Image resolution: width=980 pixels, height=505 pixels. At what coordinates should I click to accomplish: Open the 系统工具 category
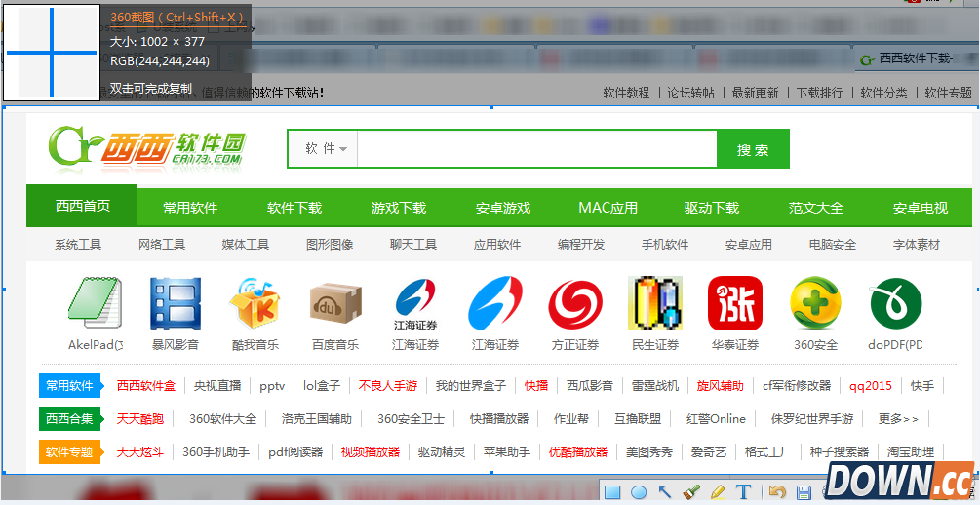(x=78, y=245)
